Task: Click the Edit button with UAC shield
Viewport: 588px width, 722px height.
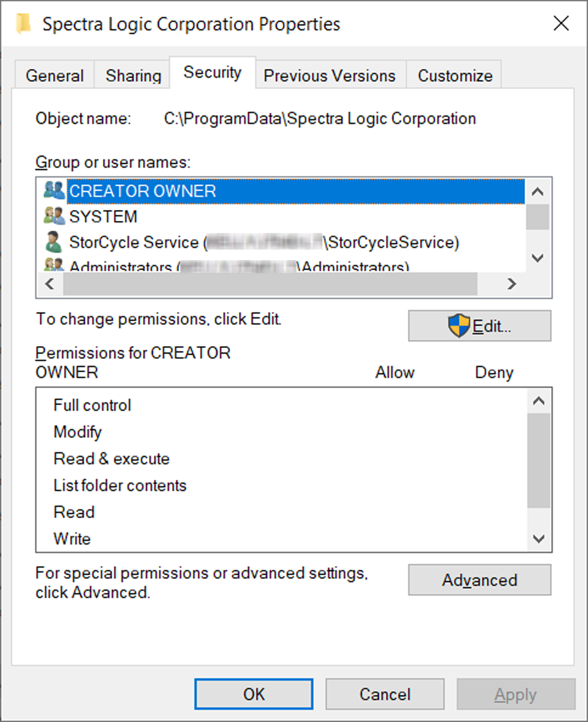Action: pos(479,326)
